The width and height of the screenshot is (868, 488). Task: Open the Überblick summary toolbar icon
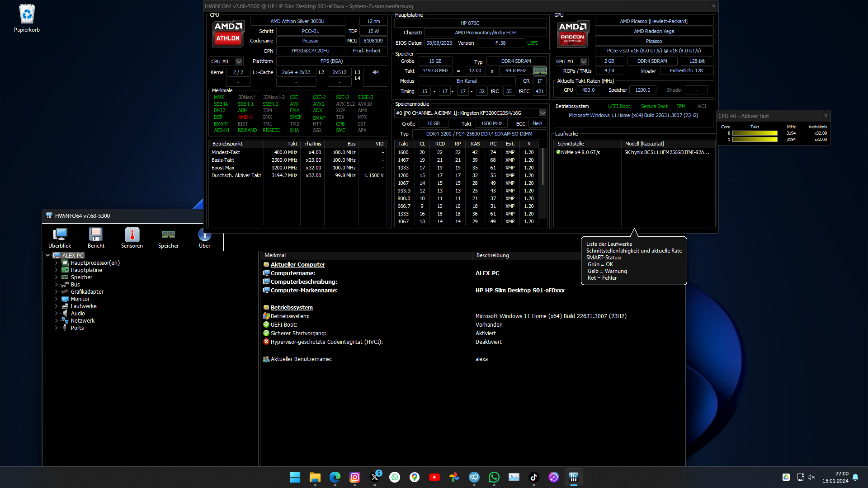pyautogui.click(x=60, y=238)
